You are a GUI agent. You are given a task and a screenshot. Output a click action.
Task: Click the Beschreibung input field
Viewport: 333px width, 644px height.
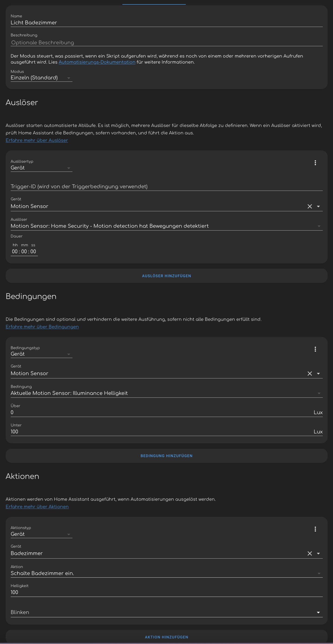click(166, 42)
